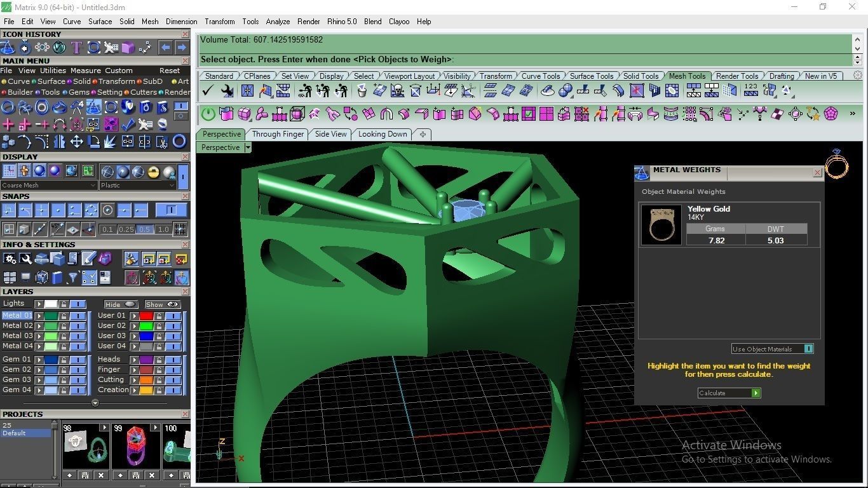Click the magenta polyhedron icon at toolbar end

click(x=831, y=113)
